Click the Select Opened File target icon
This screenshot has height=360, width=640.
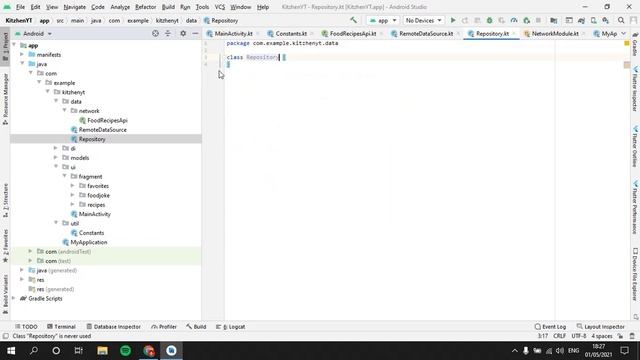pos(155,33)
